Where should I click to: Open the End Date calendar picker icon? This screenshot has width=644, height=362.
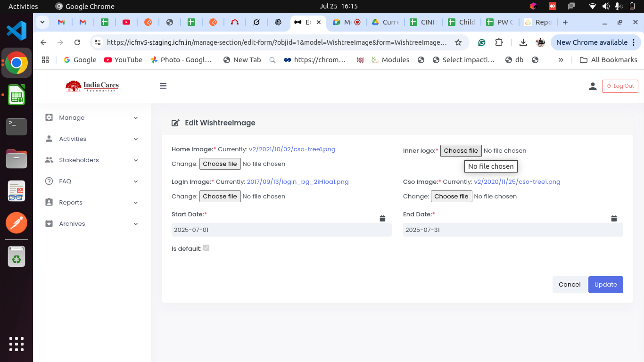pyautogui.click(x=614, y=218)
